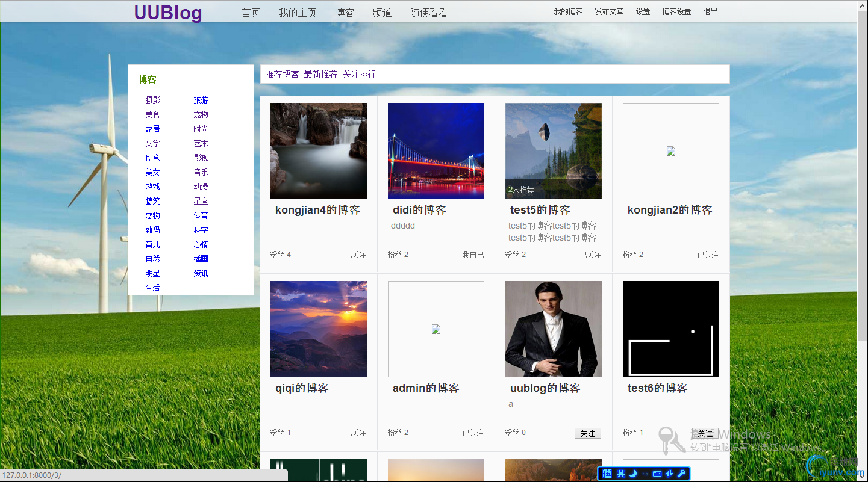The width and height of the screenshot is (868, 482).
Task: Open test5的博客 title link
Action: click(x=540, y=210)
